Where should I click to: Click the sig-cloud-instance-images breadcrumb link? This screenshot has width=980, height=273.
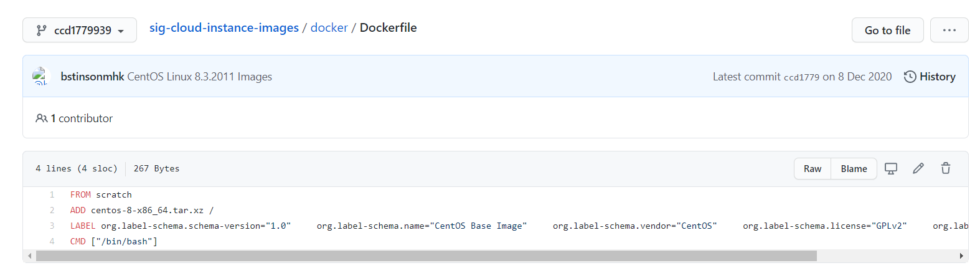224,28
